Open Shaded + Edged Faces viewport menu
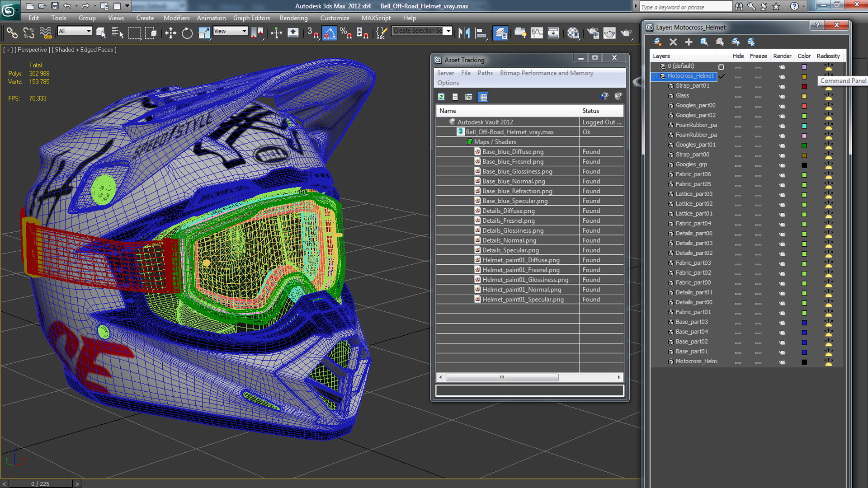This screenshot has height=488, width=868. (x=84, y=50)
